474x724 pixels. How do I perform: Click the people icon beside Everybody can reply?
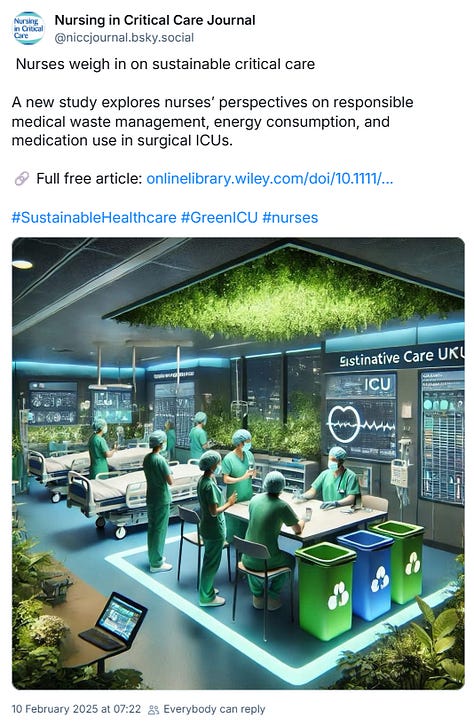tap(153, 709)
